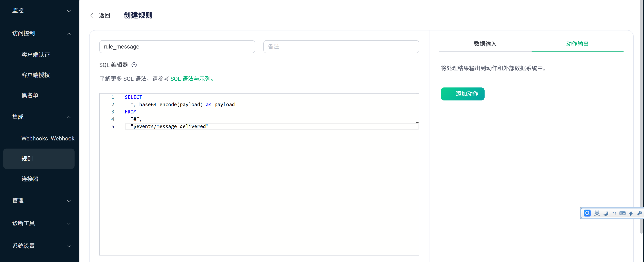The height and width of the screenshot is (262, 644).
Task: Click the back arrow icon next to 返回
Action: click(x=92, y=16)
